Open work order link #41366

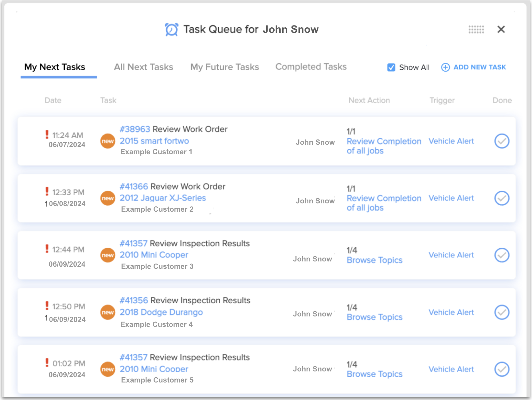point(134,186)
